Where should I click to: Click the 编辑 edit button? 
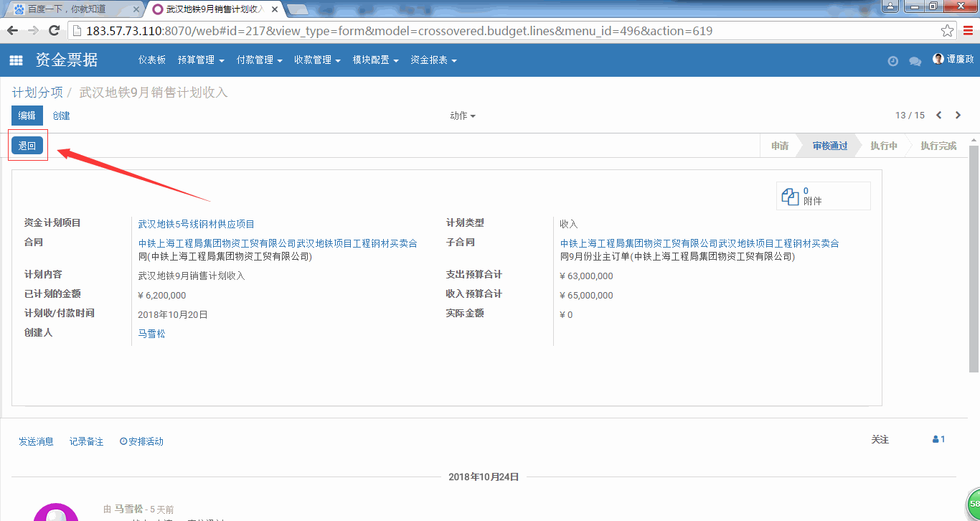(x=27, y=116)
